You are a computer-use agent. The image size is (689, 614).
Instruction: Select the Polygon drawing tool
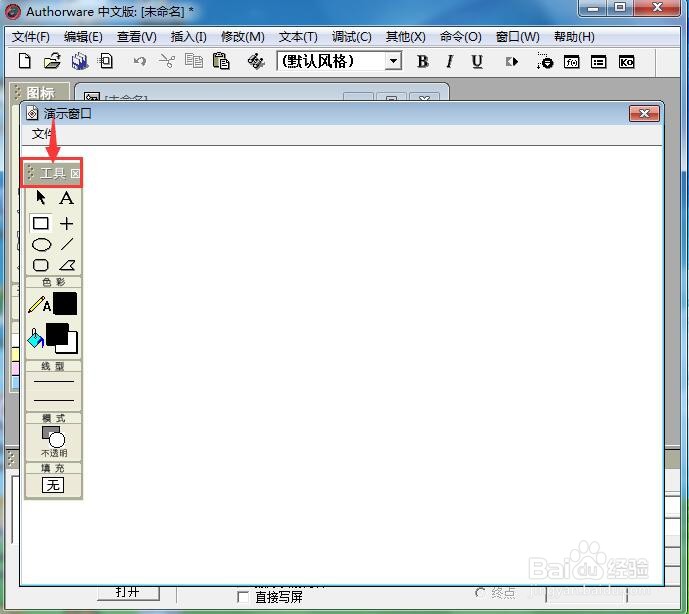(x=67, y=265)
